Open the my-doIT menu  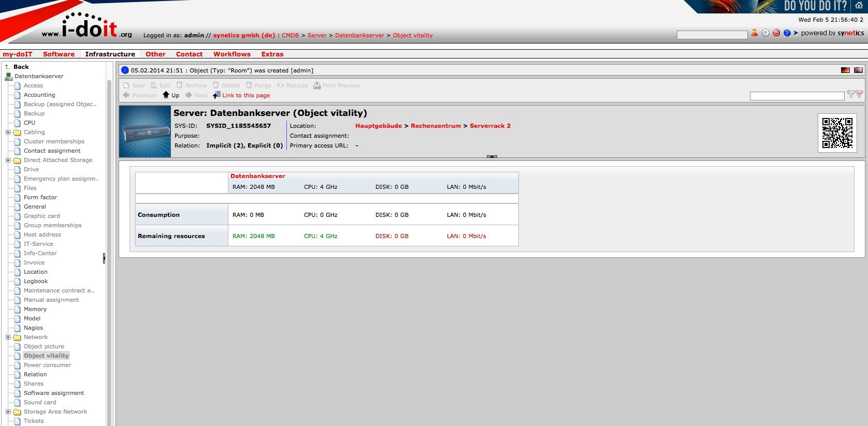18,54
